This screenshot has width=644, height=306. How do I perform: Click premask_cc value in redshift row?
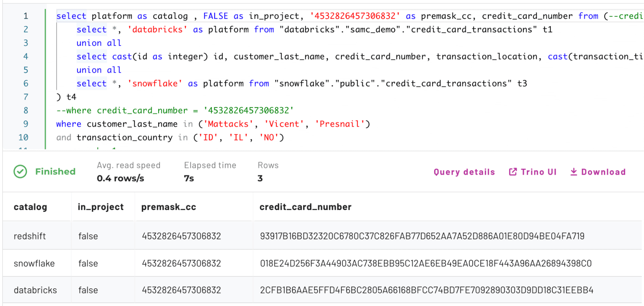point(181,236)
